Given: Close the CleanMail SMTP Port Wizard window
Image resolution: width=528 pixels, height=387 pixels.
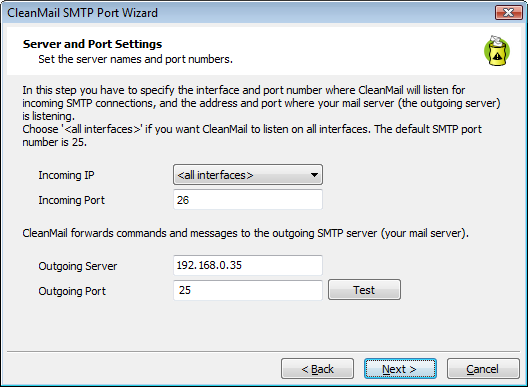Looking at the screenshot, I should click(508, 12).
